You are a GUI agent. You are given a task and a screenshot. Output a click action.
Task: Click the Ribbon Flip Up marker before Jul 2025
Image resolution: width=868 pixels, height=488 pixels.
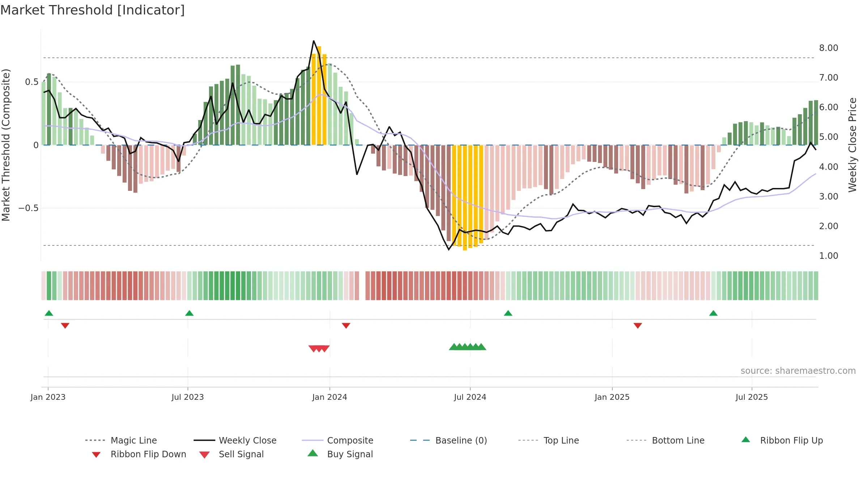(713, 313)
